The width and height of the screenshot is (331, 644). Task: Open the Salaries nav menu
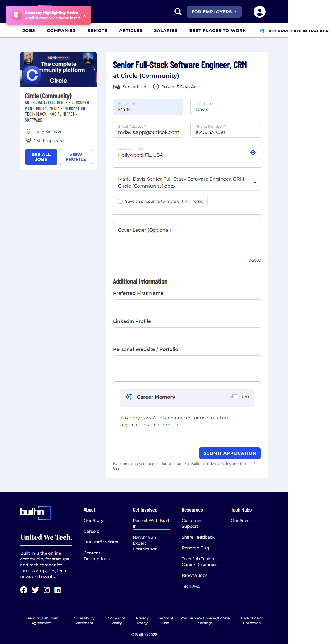point(166,30)
